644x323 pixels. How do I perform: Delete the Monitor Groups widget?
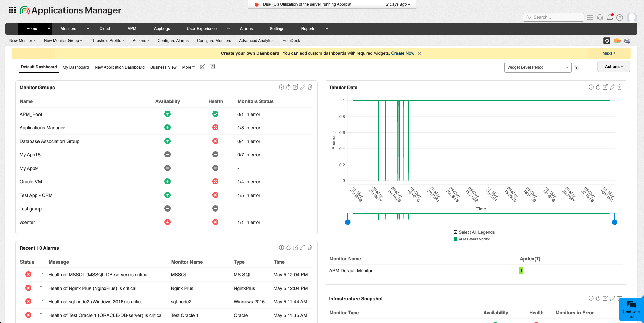point(310,87)
